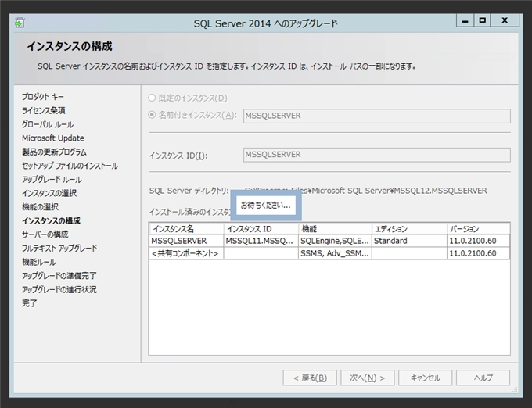Click the SQLEngine,SQLE... features cell

[335, 241]
